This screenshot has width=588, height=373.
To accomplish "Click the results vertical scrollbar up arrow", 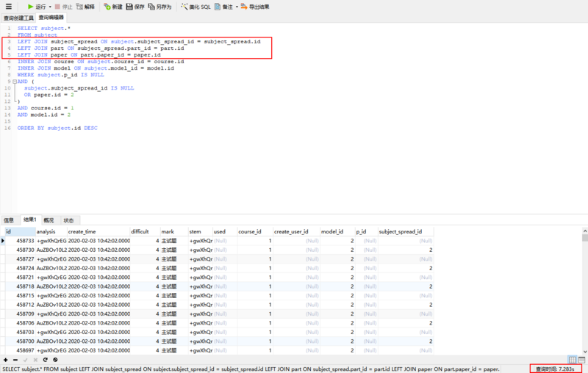I will click(585, 231).
